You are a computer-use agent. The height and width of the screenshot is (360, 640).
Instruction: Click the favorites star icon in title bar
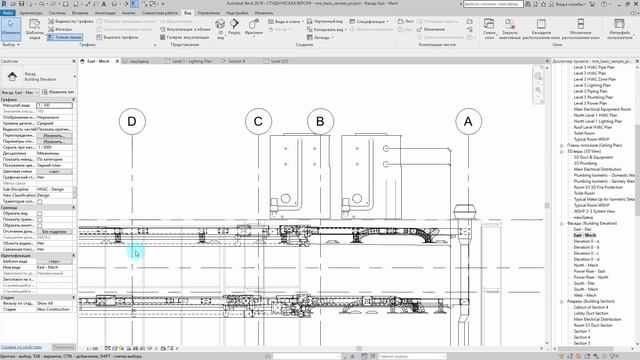(543, 4)
